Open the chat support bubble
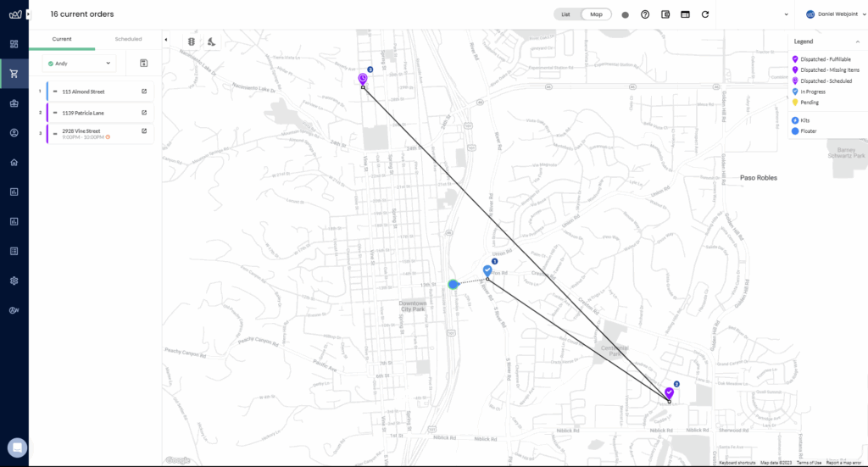 click(15, 447)
